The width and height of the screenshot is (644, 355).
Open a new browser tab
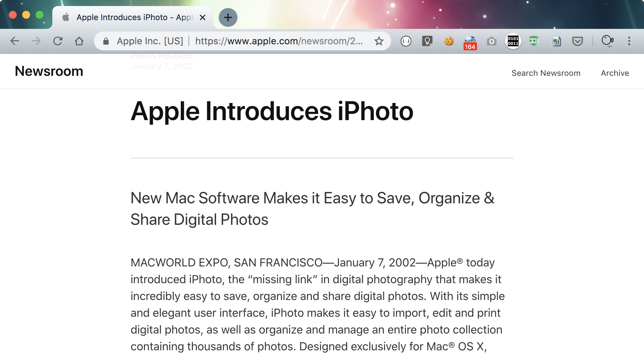point(228,17)
